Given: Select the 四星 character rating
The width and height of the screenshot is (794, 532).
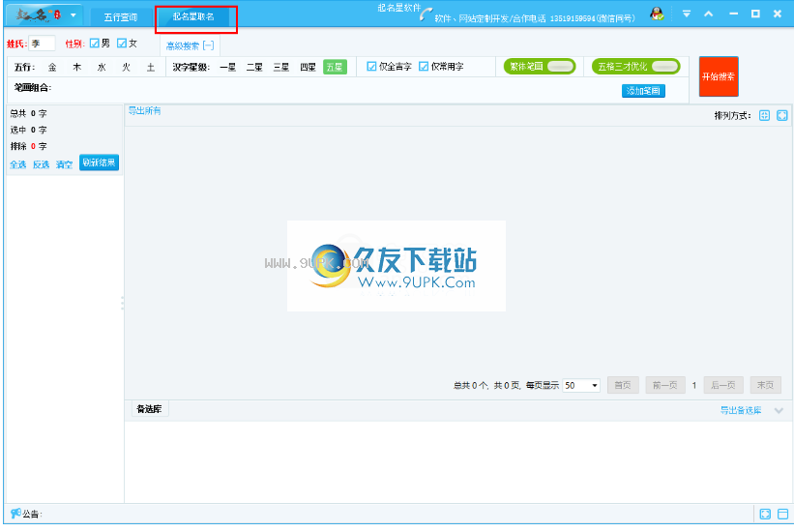Looking at the screenshot, I should (308, 67).
